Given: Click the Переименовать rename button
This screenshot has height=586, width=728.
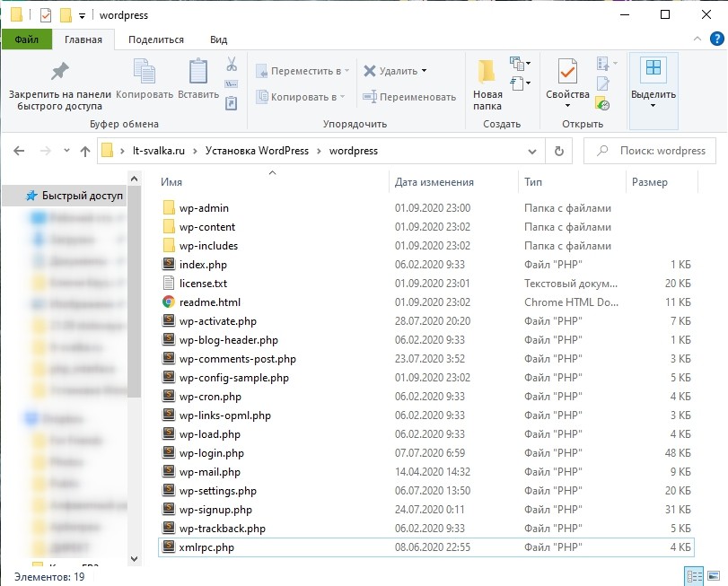Looking at the screenshot, I should click(409, 97).
